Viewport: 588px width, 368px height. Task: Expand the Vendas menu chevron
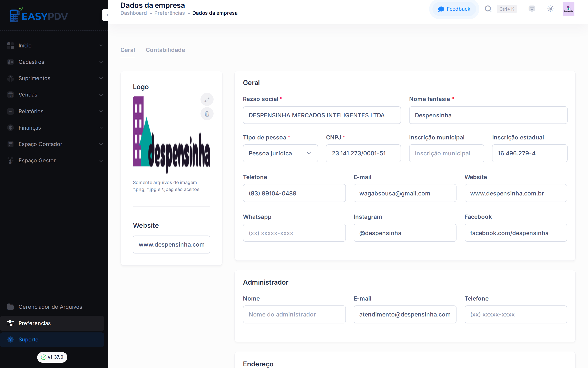pos(101,95)
